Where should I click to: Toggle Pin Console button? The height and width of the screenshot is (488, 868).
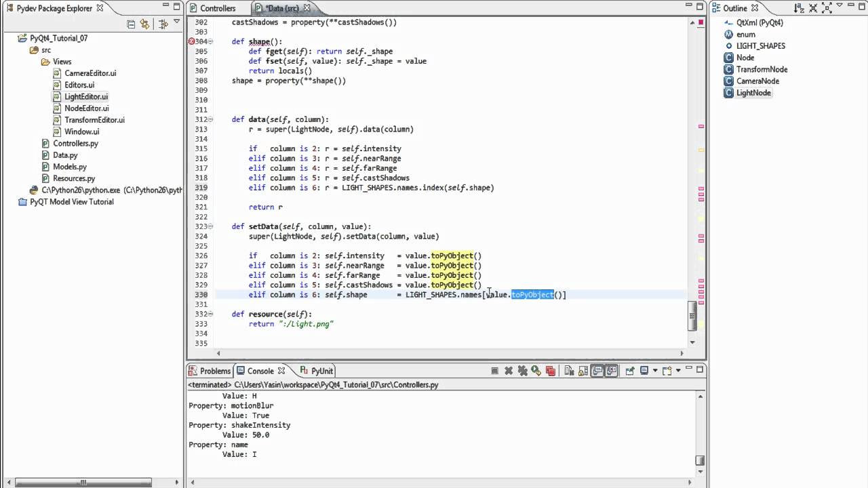[x=630, y=371]
